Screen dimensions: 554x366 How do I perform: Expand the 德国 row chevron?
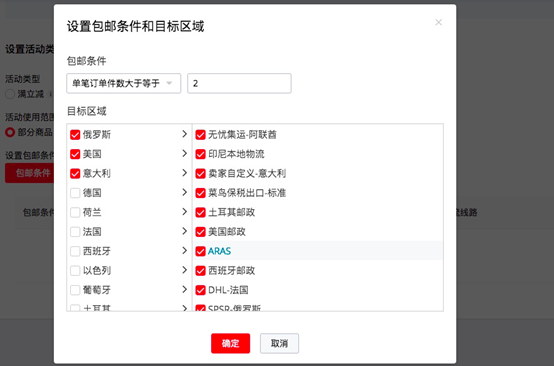click(x=184, y=192)
